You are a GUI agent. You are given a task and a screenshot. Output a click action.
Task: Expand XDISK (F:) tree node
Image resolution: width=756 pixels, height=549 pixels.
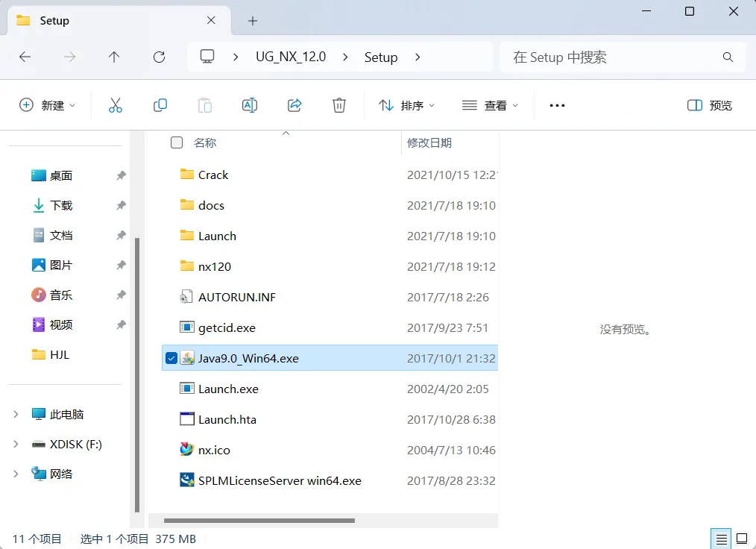click(16, 444)
